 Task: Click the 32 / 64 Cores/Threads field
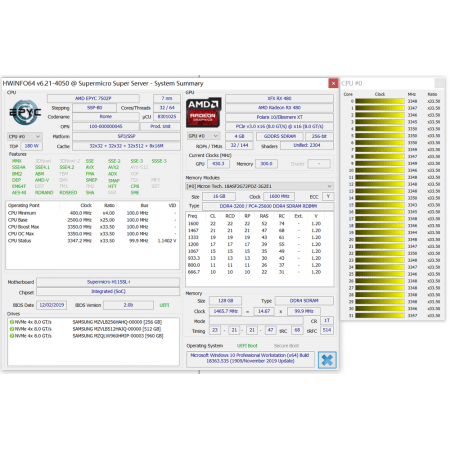click(x=167, y=108)
